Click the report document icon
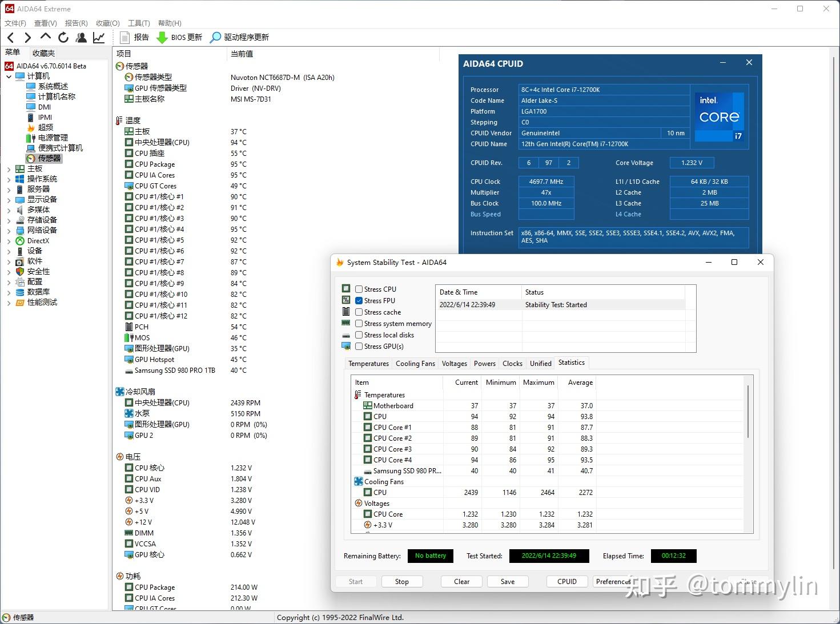This screenshot has width=840, height=624. coord(125,38)
